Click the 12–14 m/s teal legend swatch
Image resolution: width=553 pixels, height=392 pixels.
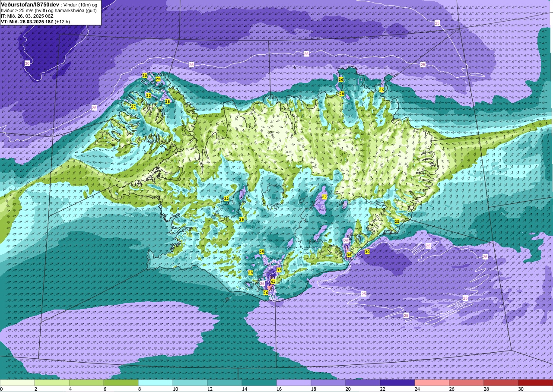coord(225,383)
